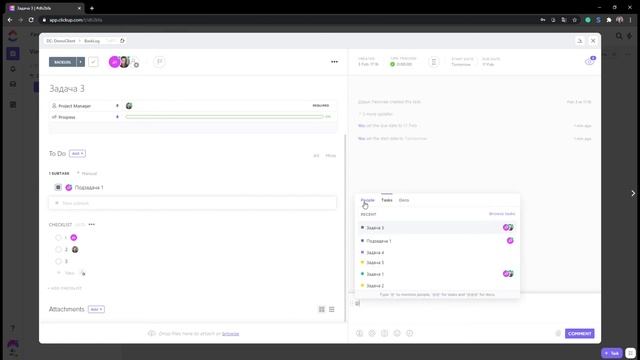Screen dimensions: 640x360
Task: Switch to the Tasks tab in mention popup
Action: 387,200
